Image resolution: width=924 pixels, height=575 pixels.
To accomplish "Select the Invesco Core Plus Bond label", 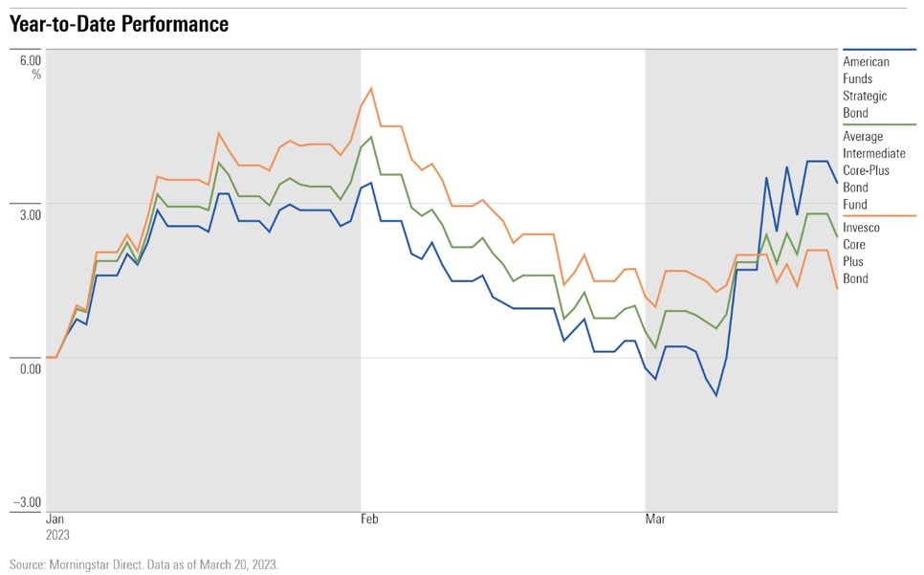I will (x=861, y=254).
